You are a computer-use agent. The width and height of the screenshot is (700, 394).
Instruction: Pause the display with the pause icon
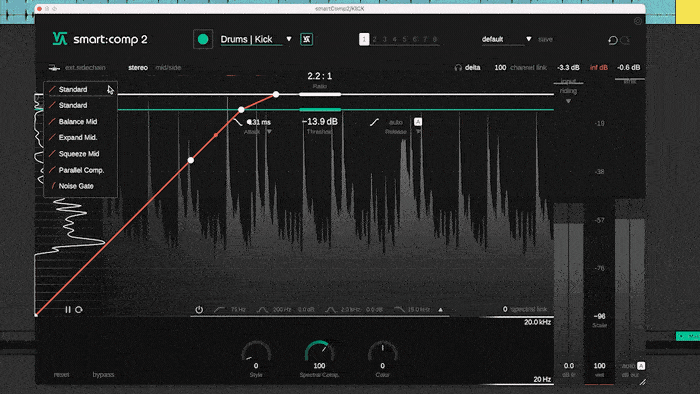pyautogui.click(x=68, y=309)
